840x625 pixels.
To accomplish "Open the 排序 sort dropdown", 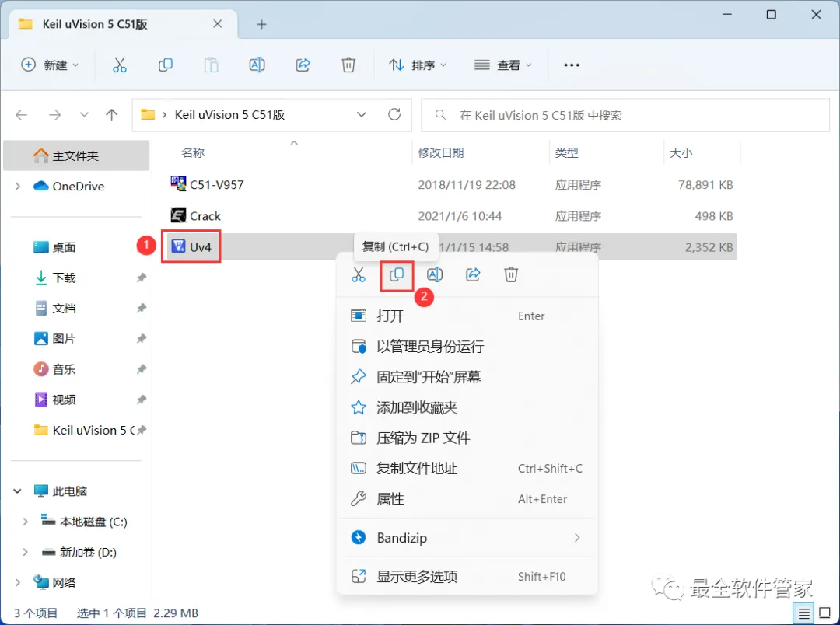I will [x=418, y=65].
